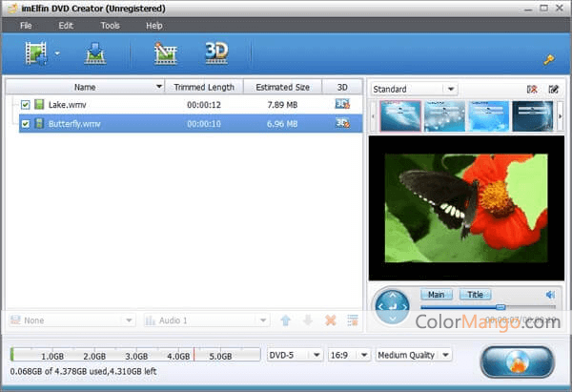
Task: Click the Add Video toolbar icon
Action: coord(37,54)
